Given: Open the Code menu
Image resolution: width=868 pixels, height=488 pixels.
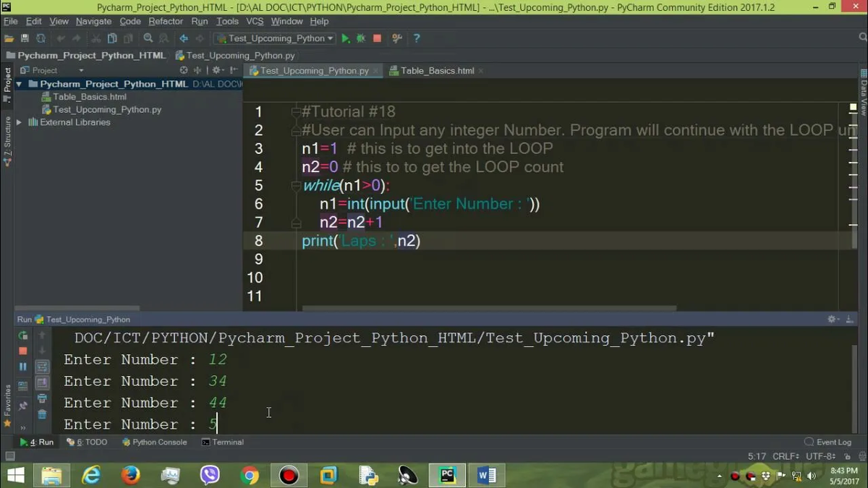Looking at the screenshot, I should [x=130, y=22].
